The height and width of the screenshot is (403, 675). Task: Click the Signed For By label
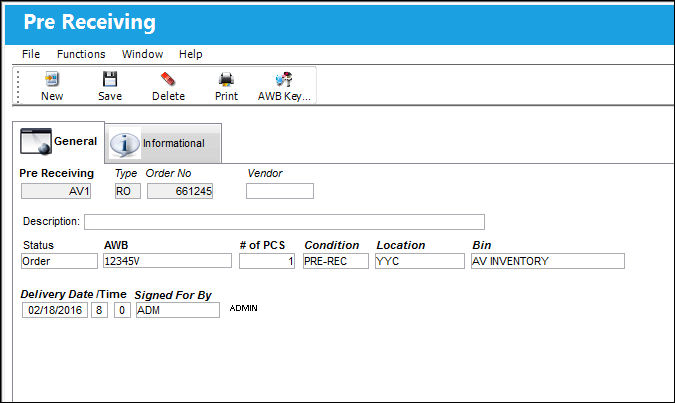173,295
